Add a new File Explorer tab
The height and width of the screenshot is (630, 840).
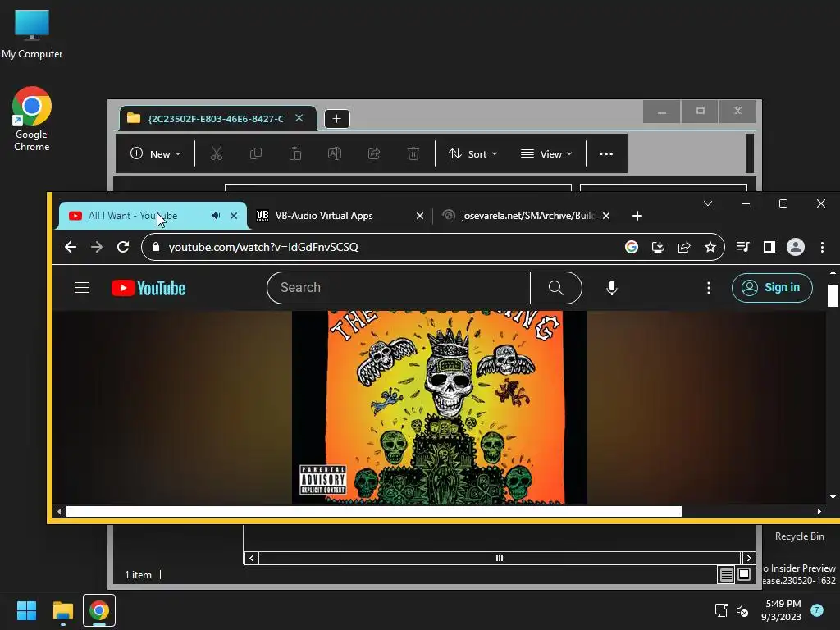coord(336,119)
